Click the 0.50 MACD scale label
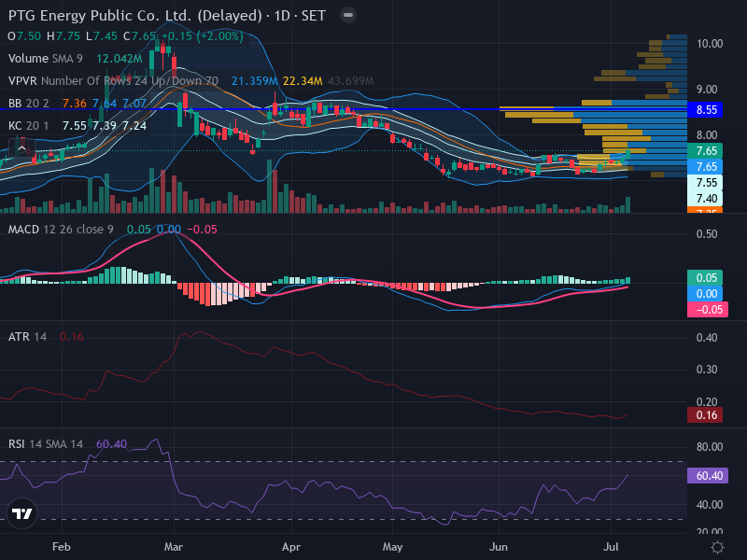 tap(707, 234)
